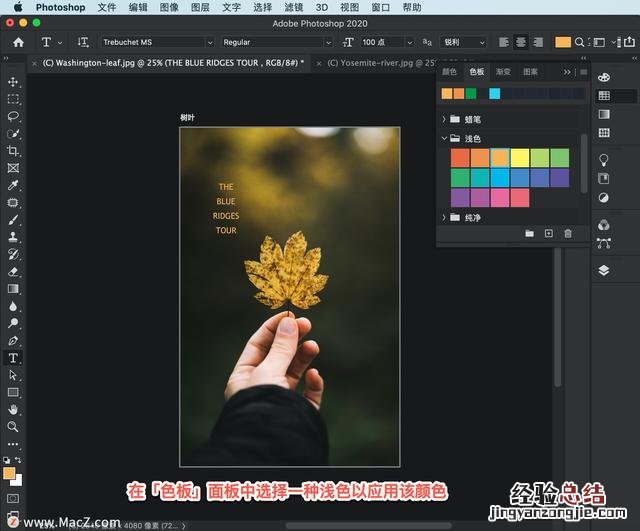Select the Zoom tool in toolbar
The width and height of the screenshot is (640, 531).
click(13, 426)
